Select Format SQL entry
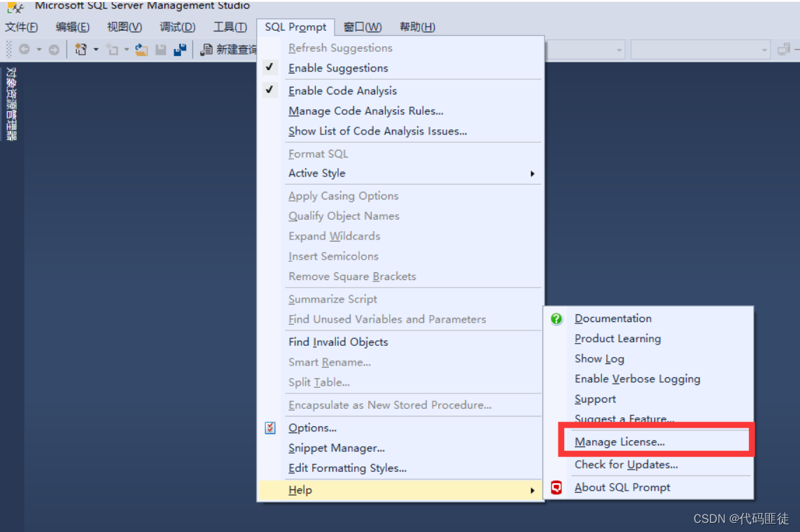 (x=318, y=154)
